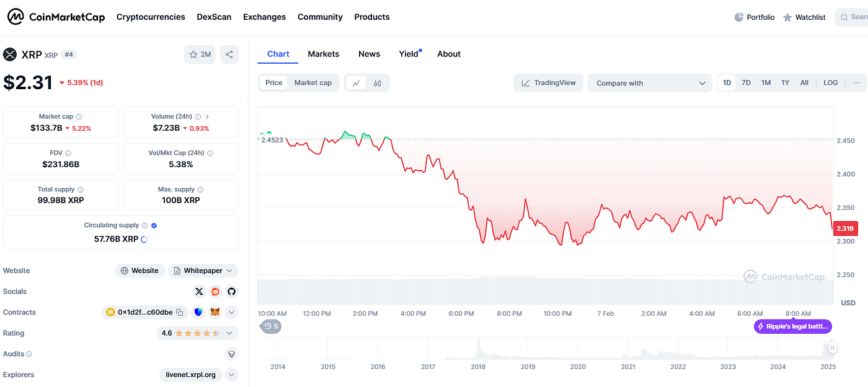
Task: Switch to the Markets tab
Action: (324, 54)
